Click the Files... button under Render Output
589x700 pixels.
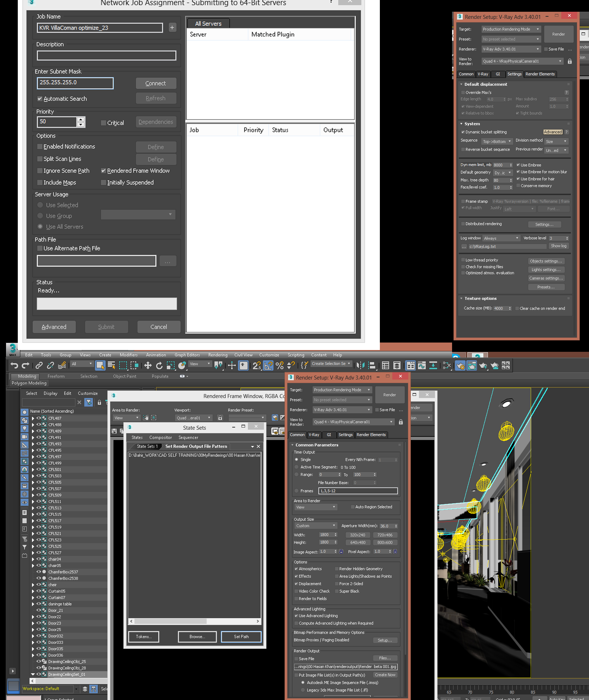click(385, 658)
